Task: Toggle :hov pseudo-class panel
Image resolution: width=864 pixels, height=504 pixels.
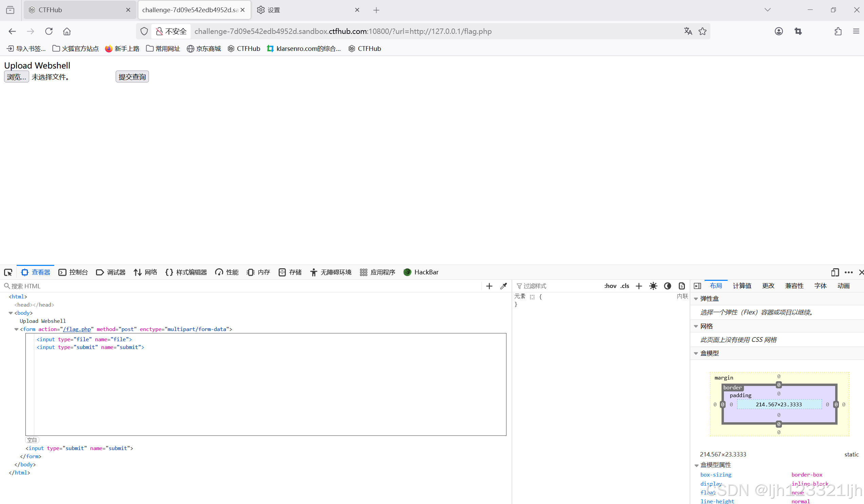Action: 610,286
